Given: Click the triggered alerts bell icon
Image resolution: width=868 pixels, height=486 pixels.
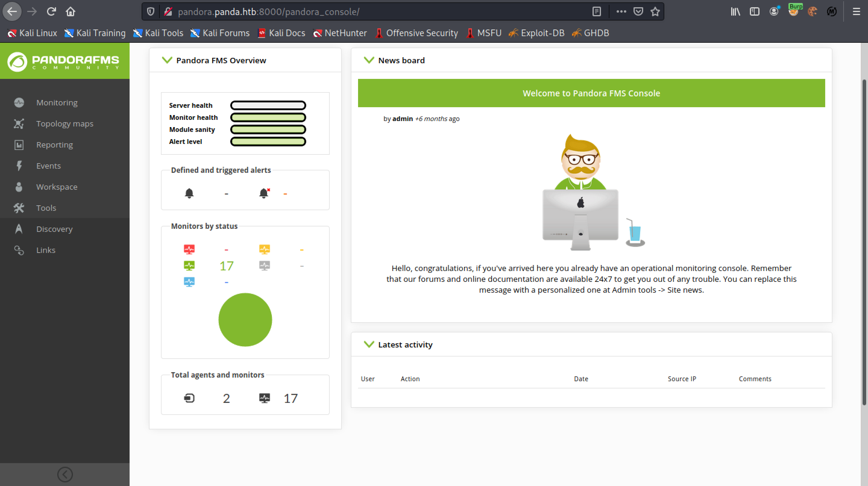Looking at the screenshot, I should pyautogui.click(x=264, y=193).
